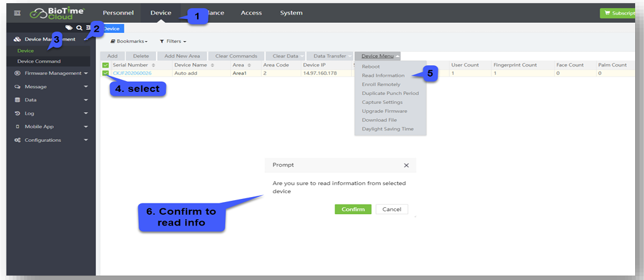The width and height of the screenshot is (644, 280).
Task: Click the tag icon in sidebar toolbar
Action: click(x=68, y=28)
